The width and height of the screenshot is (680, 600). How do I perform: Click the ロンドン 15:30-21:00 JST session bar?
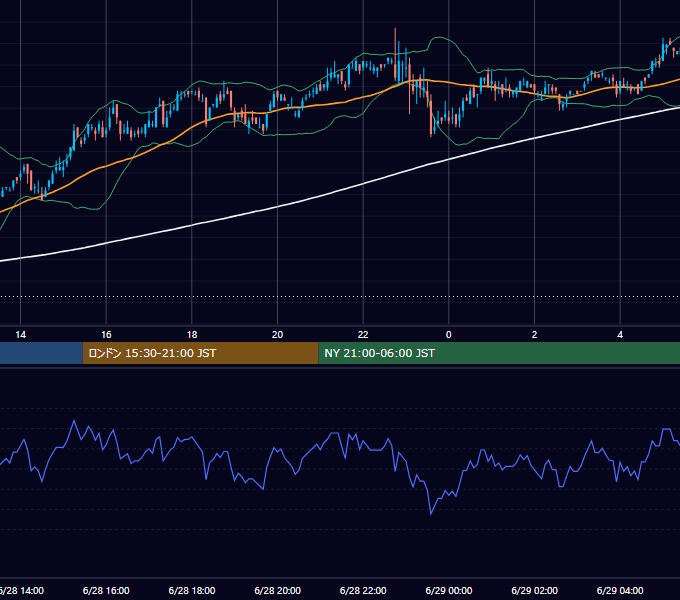coord(200,353)
